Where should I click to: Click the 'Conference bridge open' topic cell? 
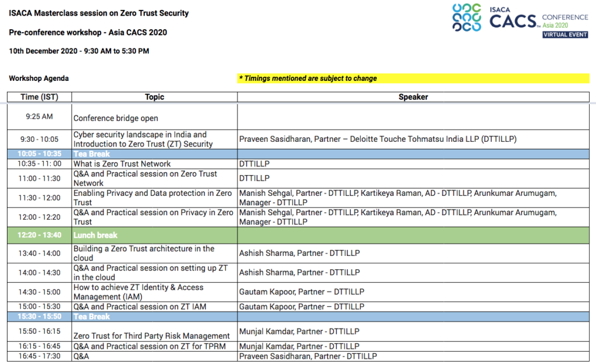pos(154,118)
